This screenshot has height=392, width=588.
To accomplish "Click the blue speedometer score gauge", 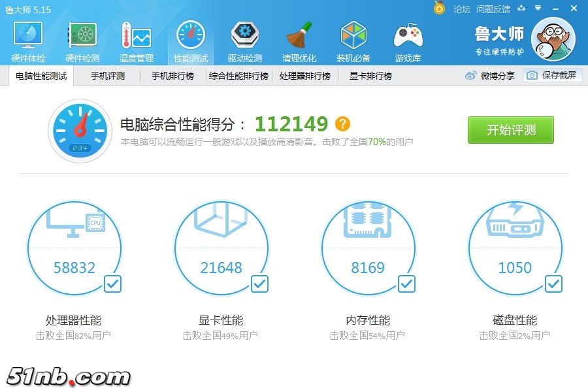I will click(80, 131).
